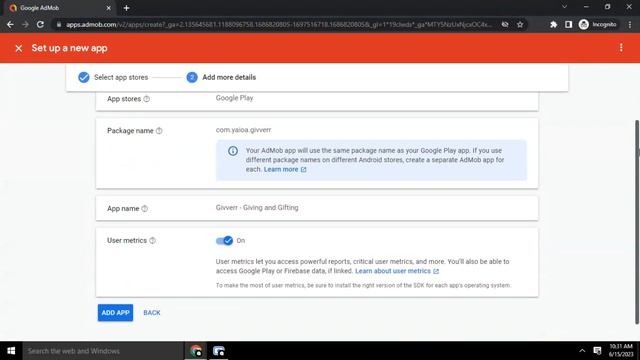Click the address bar URL
The image size is (640, 360).
pos(279,24)
